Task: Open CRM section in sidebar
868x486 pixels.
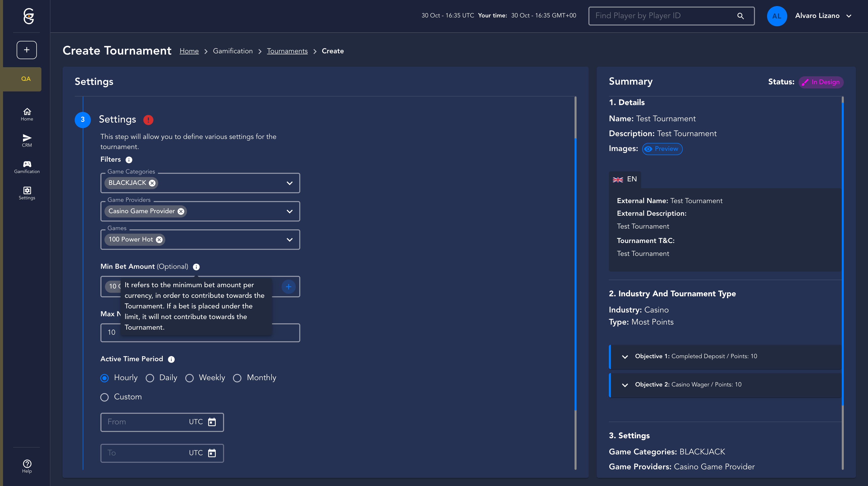Action: (x=27, y=140)
